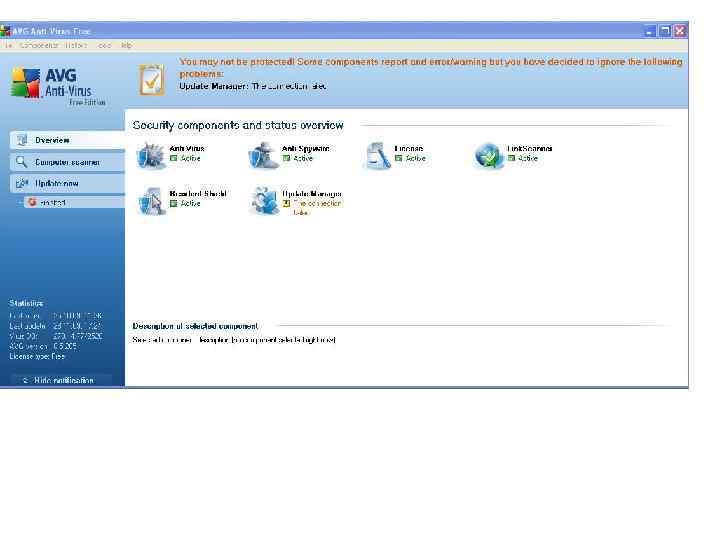Viewport: 720px width, 540px height.
Task: Click the Hide notification button
Action: (62, 380)
